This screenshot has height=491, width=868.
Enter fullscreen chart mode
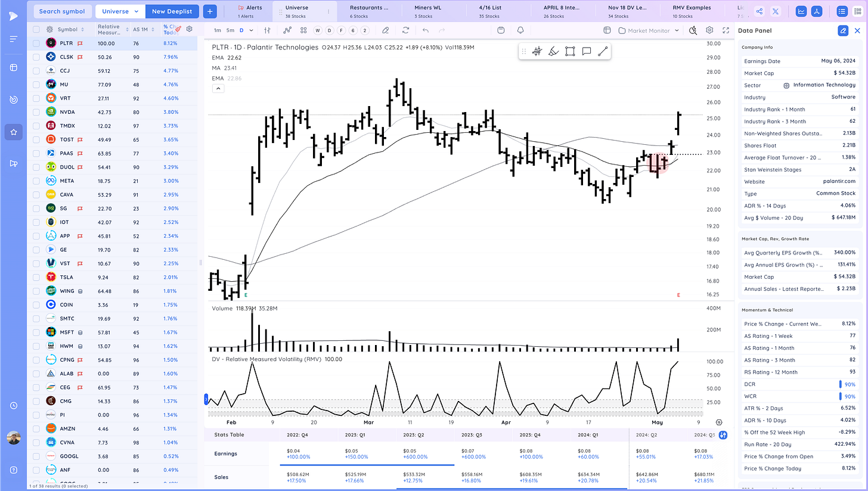coord(726,30)
